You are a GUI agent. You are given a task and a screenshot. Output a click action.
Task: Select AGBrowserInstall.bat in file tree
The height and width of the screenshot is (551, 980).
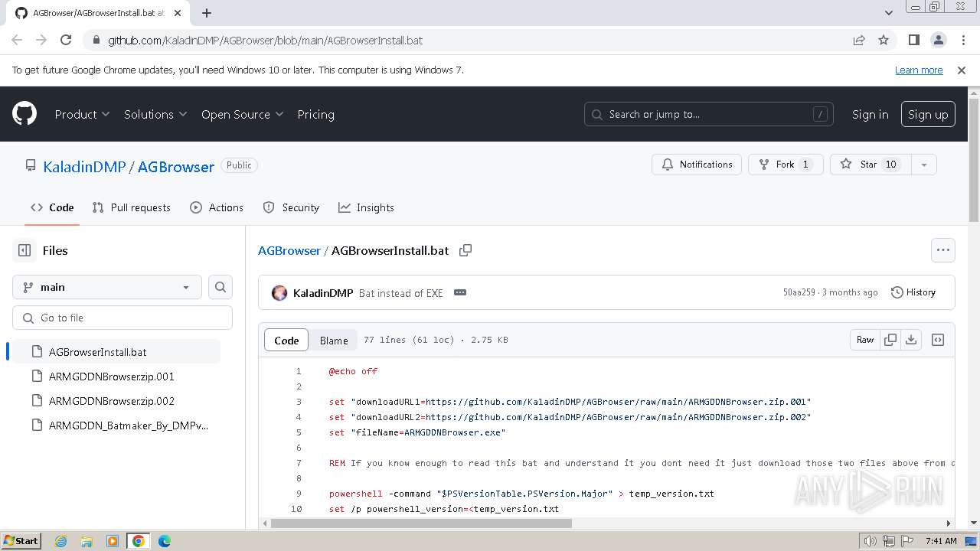[x=118, y=352]
